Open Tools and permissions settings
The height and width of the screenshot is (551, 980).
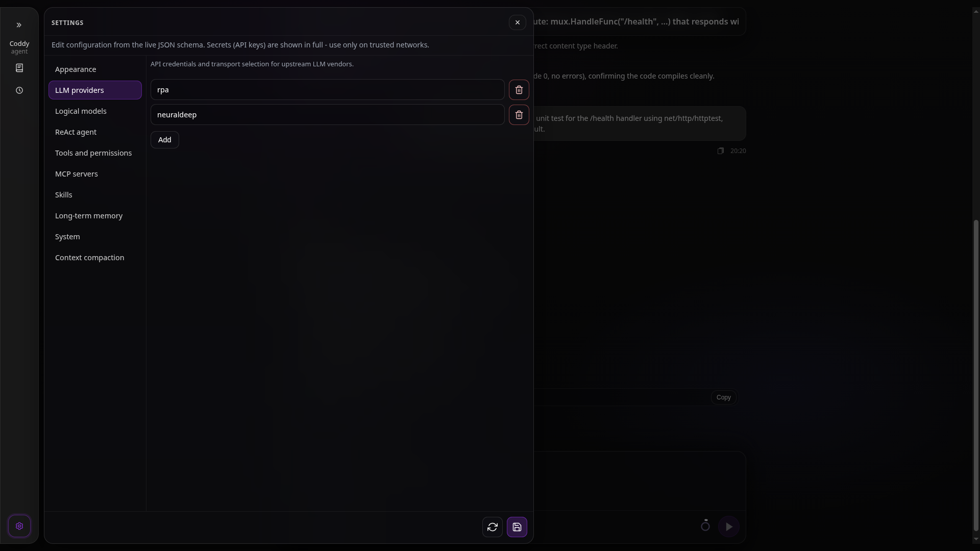point(95,153)
